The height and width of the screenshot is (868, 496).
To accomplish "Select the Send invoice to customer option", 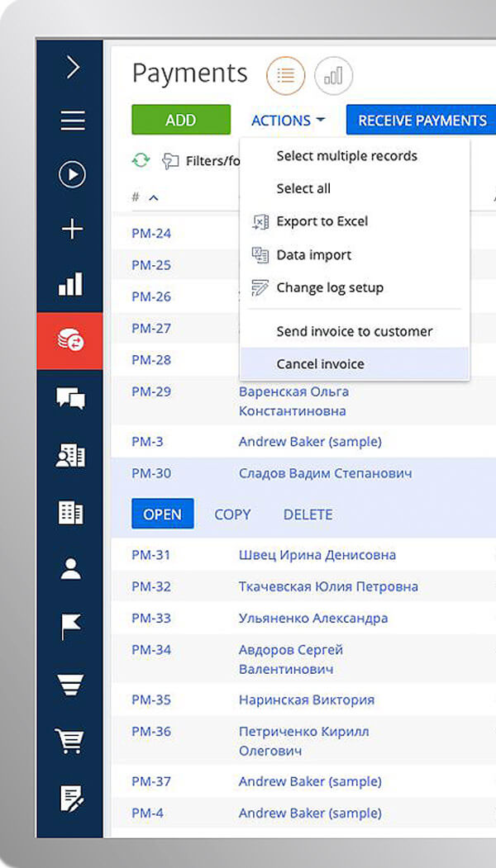I will pos(354,331).
